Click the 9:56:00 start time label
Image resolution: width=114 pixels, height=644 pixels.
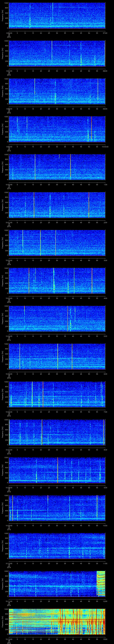[9, 33]
